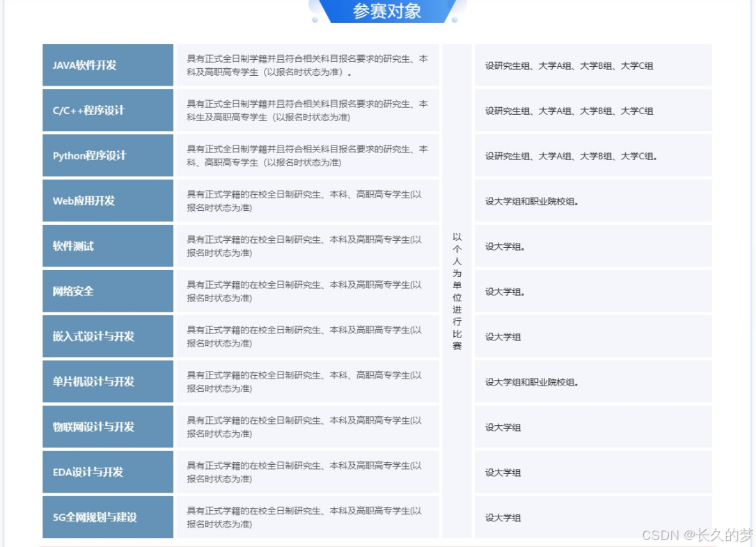Select the Python程序设计 category cell
Screen dimensions: 756x547
click(x=108, y=156)
